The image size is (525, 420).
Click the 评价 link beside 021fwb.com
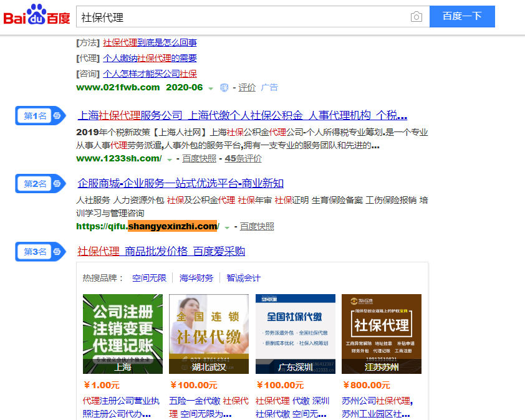247,88
